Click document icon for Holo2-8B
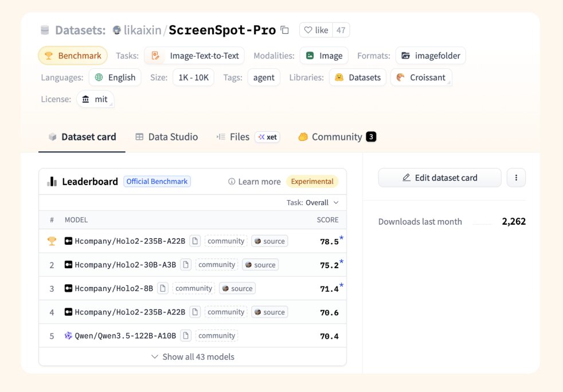Image resolution: width=563 pixels, height=392 pixels. point(163,288)
